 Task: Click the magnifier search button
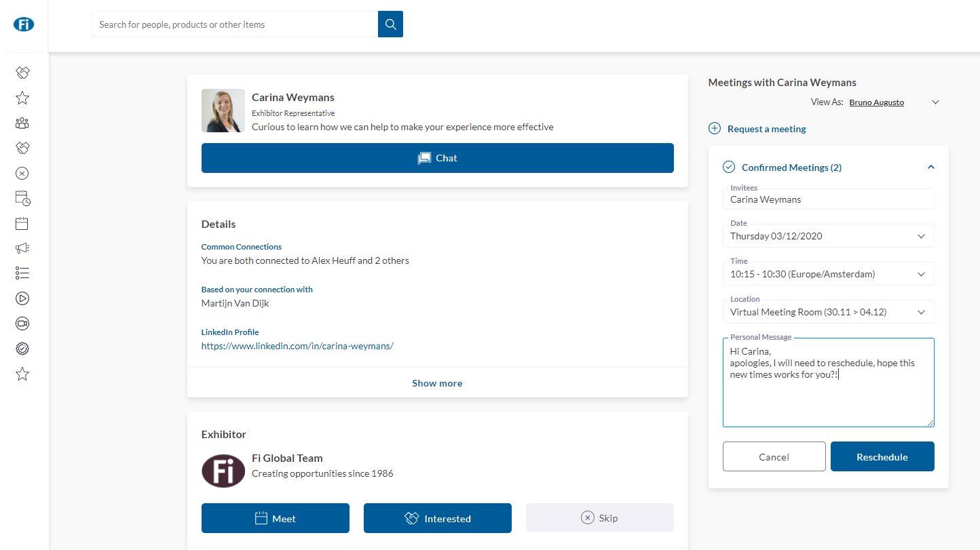390,24
